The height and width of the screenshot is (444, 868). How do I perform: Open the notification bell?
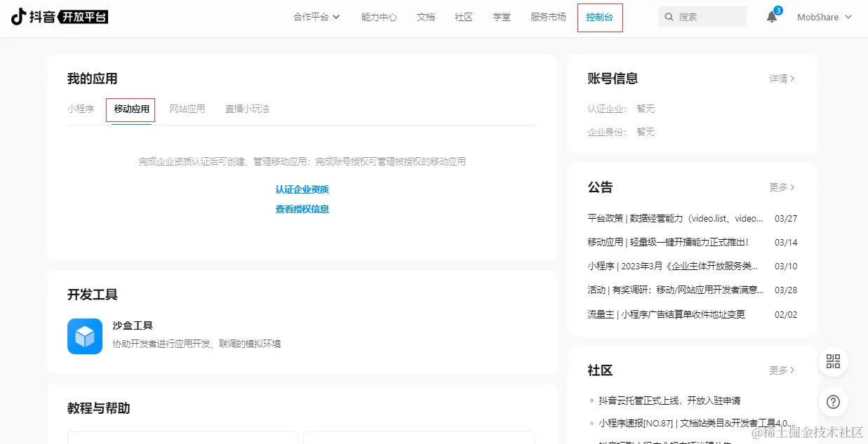[772, 17]
